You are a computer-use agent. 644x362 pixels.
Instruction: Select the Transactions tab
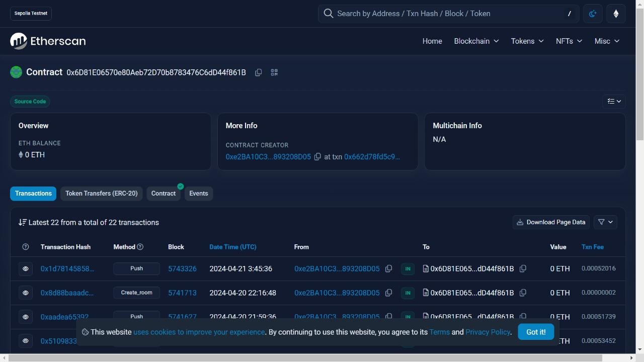[x=33, y=194]
